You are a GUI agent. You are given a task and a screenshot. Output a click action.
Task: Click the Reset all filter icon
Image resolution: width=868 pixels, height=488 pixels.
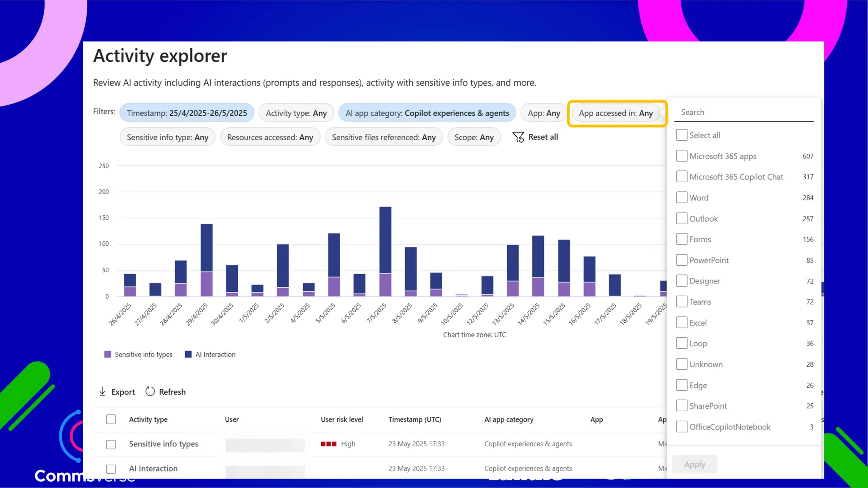(518, 137)
